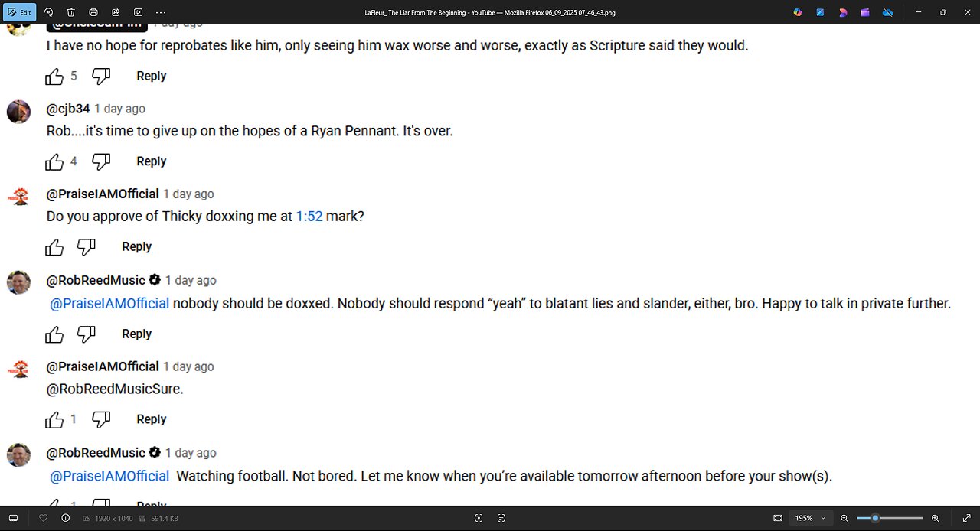Viewport: 980px width, 531px height.
Task: Toggle the filmstrip view icon
Action: (13, 518)
